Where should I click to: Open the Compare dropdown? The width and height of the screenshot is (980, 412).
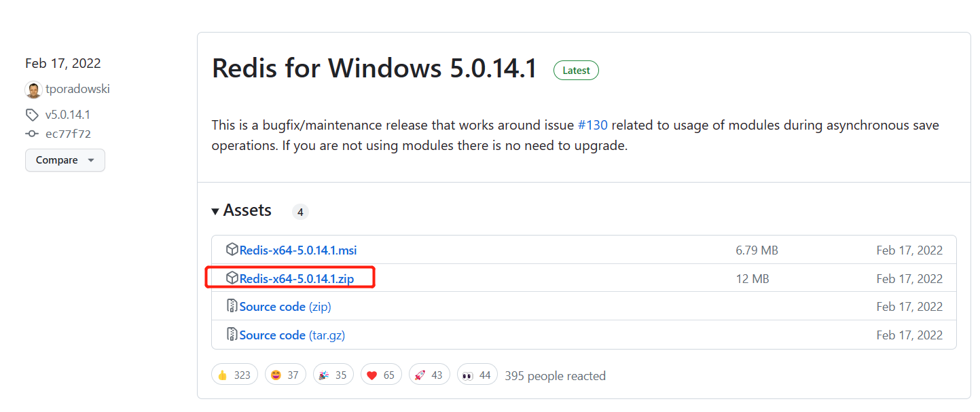[65, 160]
